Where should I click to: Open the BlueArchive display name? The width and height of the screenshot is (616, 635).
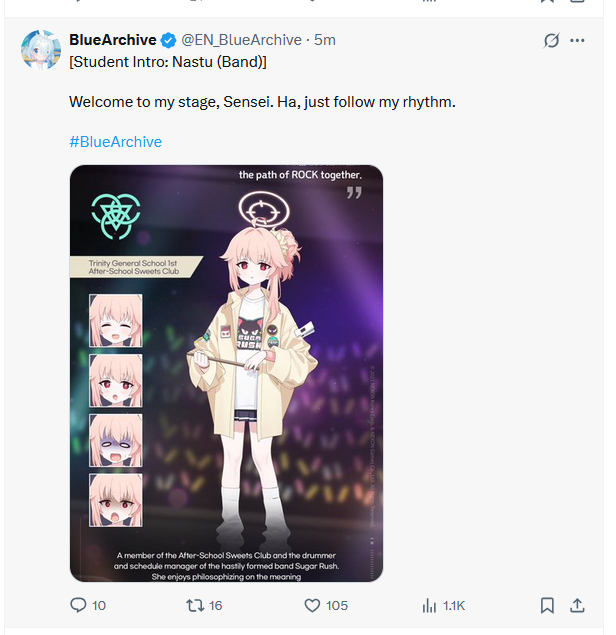(113, 40)
